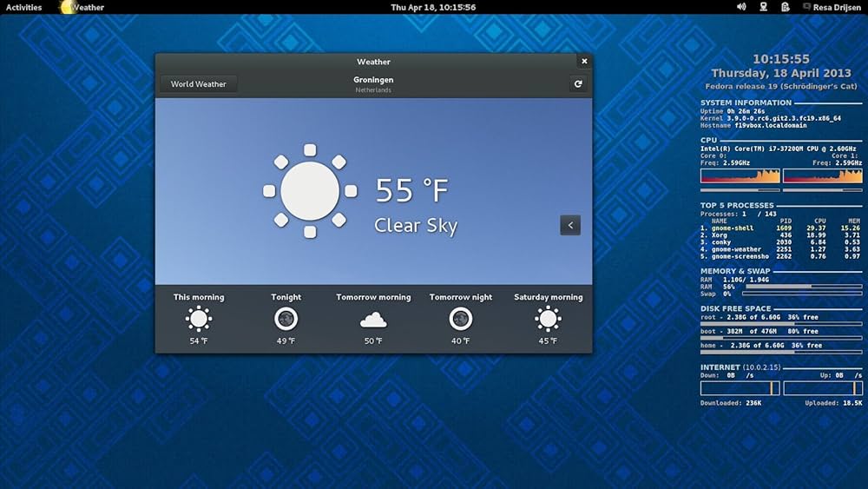Open the Resa Drijsen user menu
This screenshot has height=489, width=868.
pos(832,7)
